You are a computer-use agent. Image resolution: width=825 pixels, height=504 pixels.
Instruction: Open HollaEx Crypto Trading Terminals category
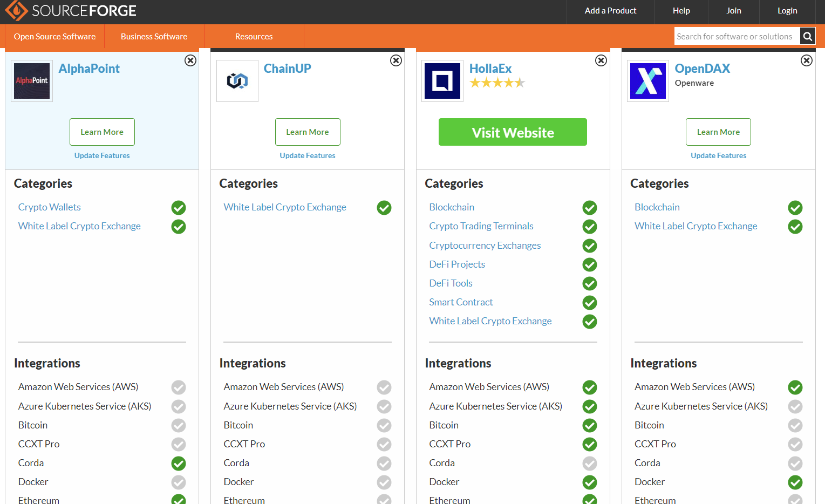[481, 226]
